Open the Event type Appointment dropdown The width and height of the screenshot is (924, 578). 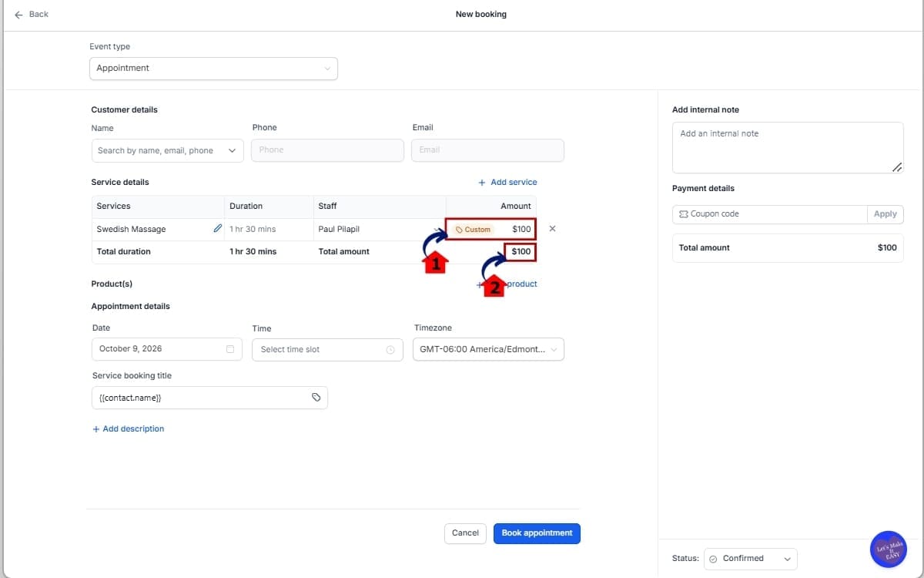(213, 68)
